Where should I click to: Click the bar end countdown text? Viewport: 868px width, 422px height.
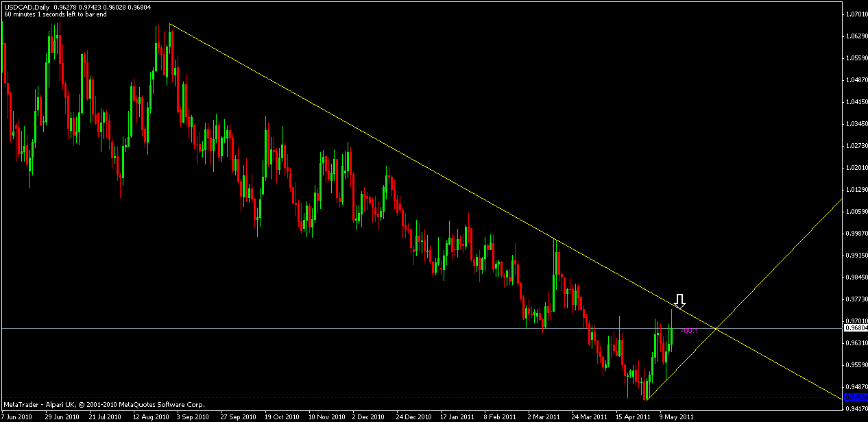tap(55, 14)
